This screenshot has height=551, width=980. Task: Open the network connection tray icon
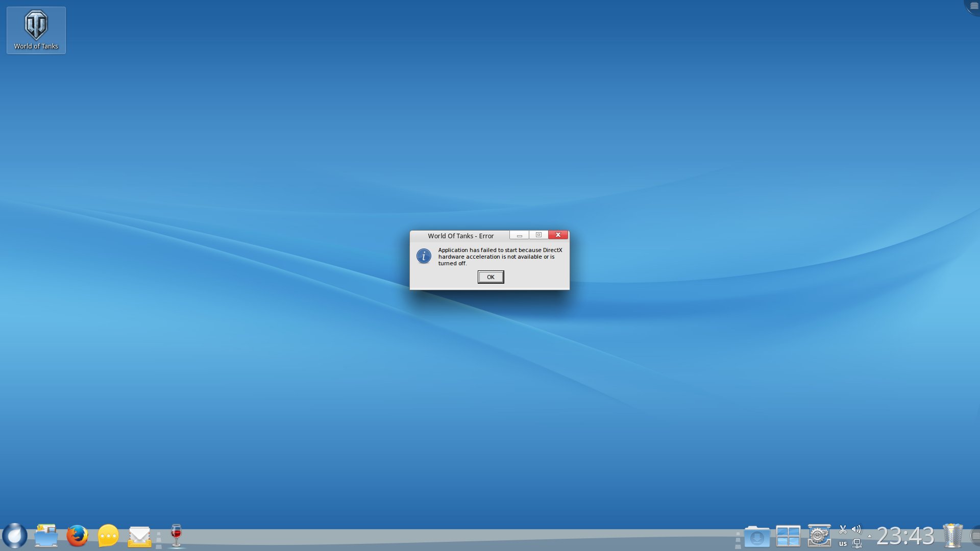click(857, 543)
